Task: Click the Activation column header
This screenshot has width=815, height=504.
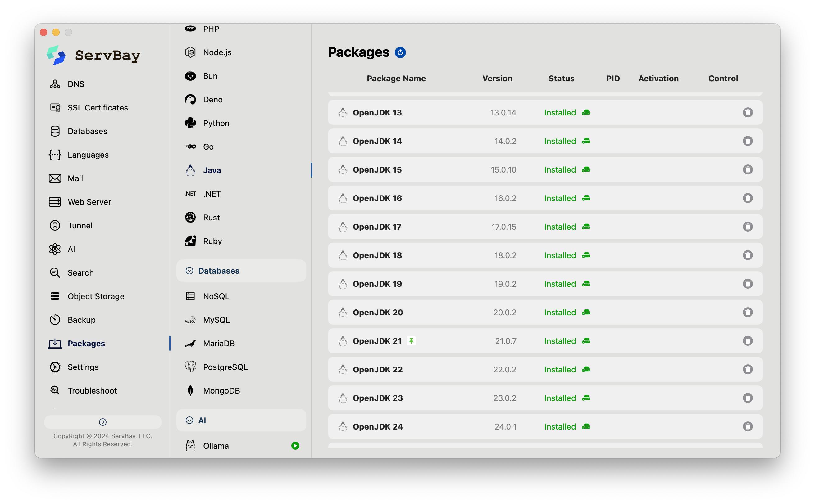Action: 658,78
